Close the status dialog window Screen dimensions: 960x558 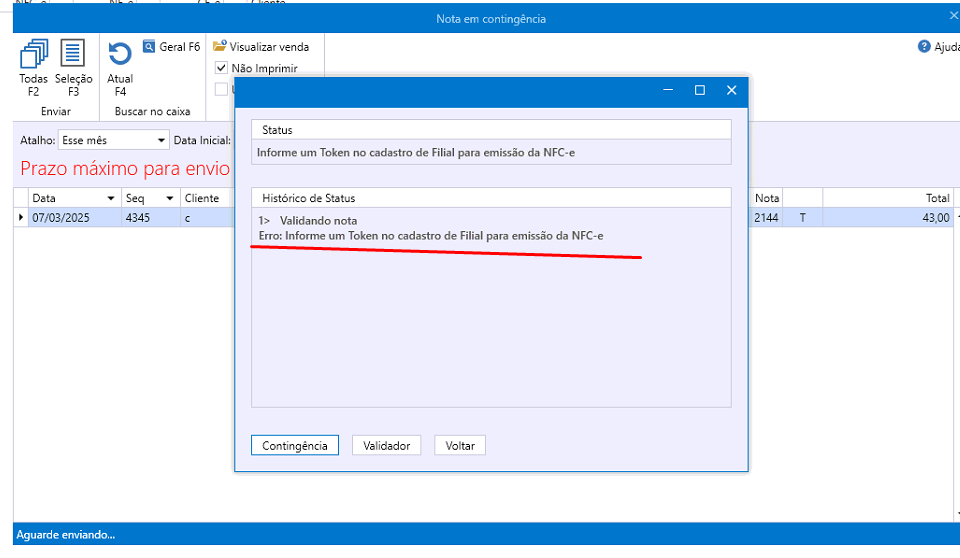(731, 90)
